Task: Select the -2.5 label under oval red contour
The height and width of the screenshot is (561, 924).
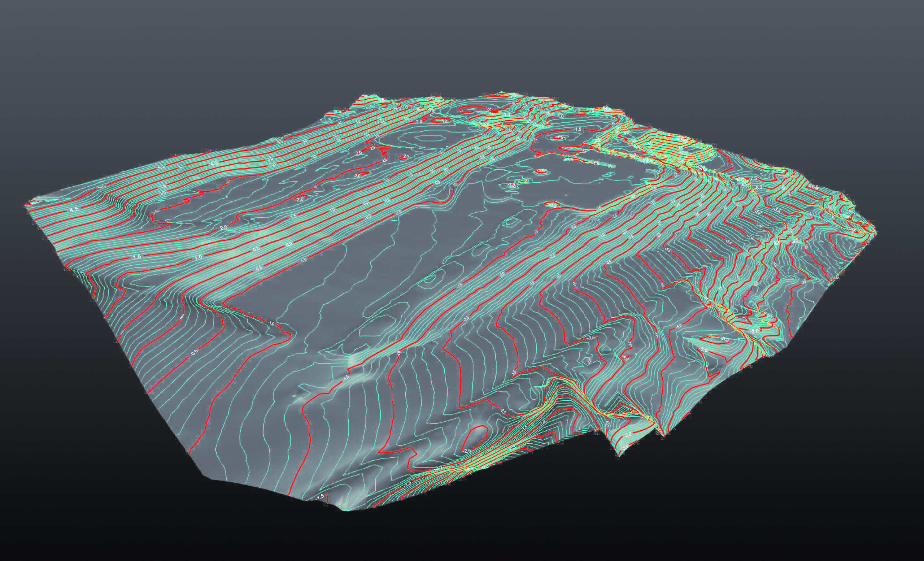Action: click(x=467, y=451)
